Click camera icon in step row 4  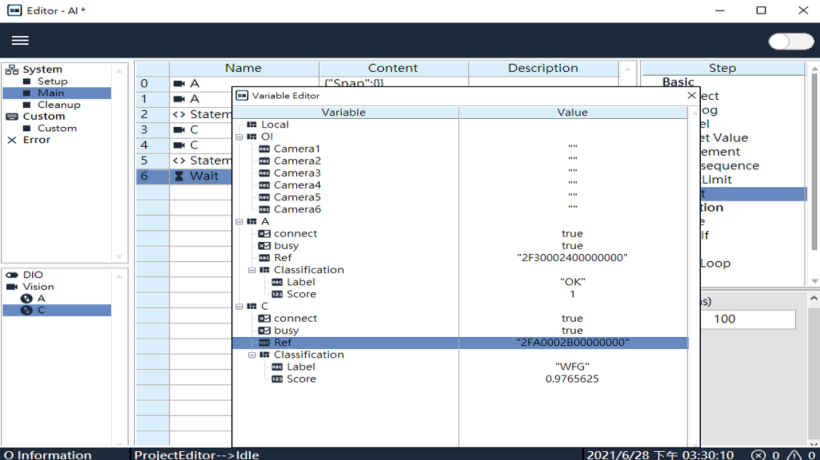(x=179, y=145)
